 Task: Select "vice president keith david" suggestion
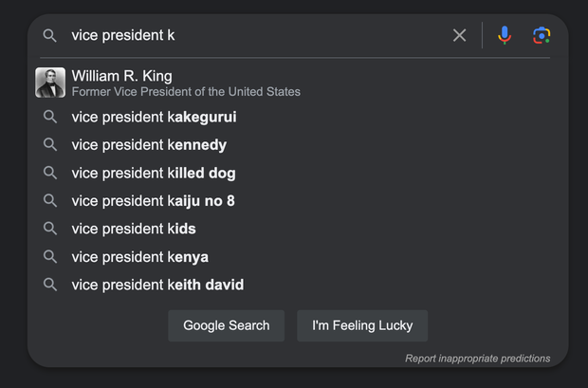[x=158, y=285]
